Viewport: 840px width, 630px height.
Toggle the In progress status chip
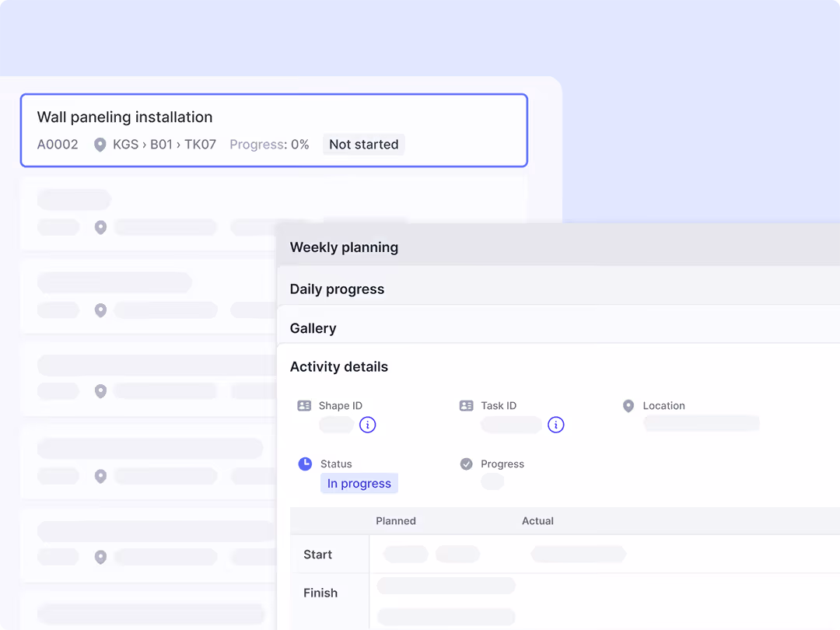[359, 483]
